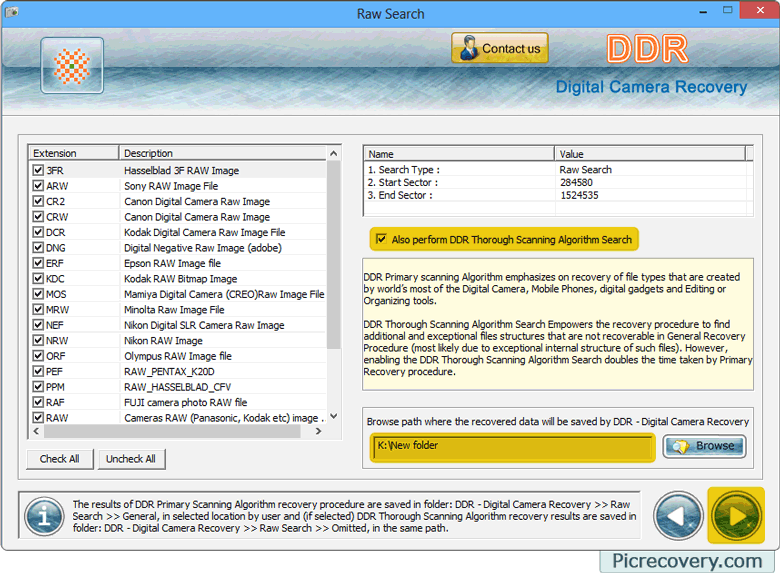Toggle DDR Thorough Scanning Algorithm Search checkbox
The image size is (780, 573).
coord(382,239)
